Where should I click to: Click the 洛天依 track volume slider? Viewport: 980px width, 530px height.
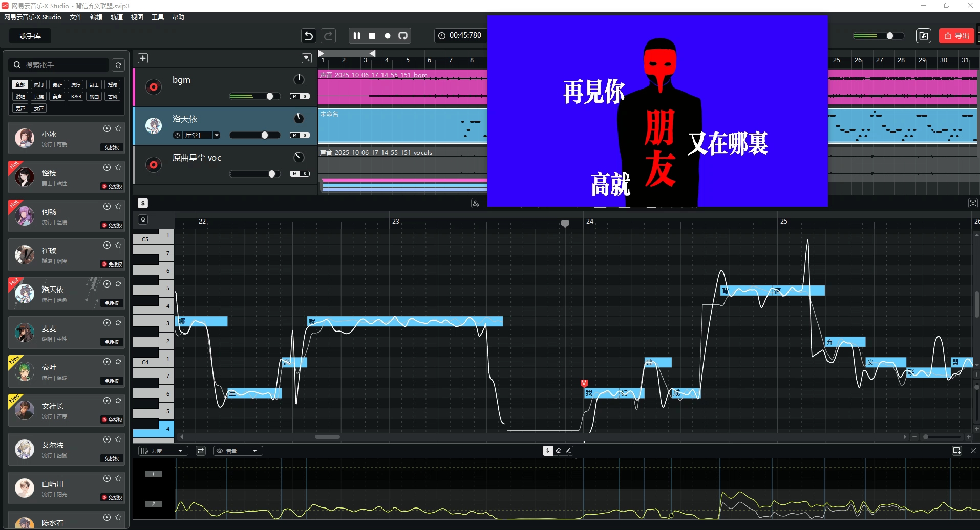pos(254,135)
